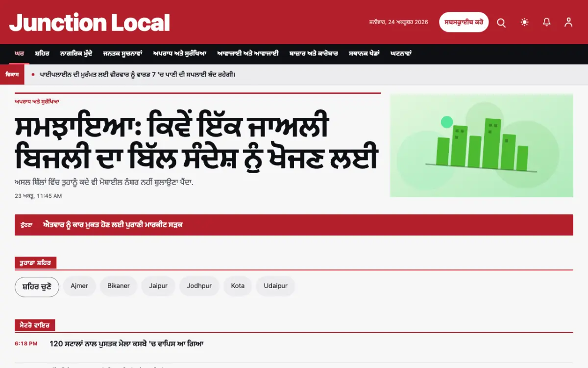Viewport: 588px width, 368px height.
Task: Select the ਘਰ nav tab
Action: (20, 53)
